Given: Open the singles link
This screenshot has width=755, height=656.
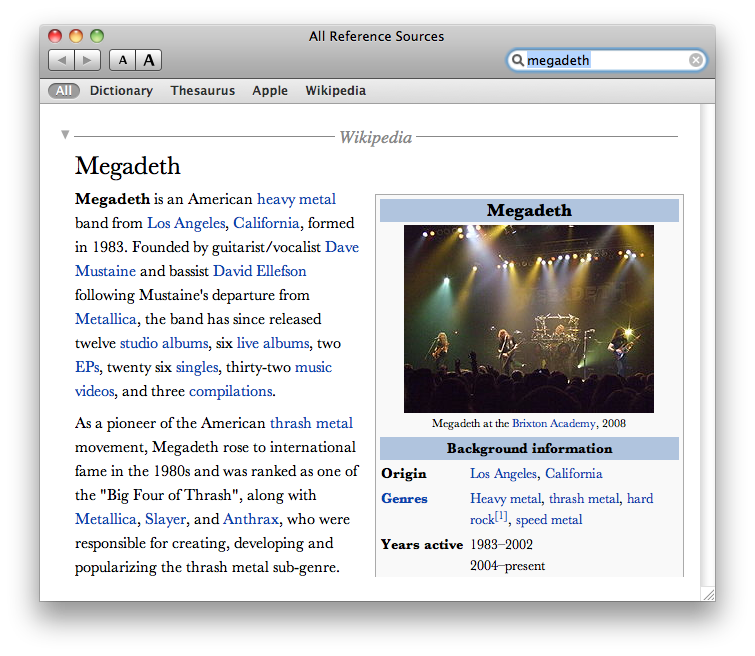Looking at the screenshot, I should click(197, 367).
